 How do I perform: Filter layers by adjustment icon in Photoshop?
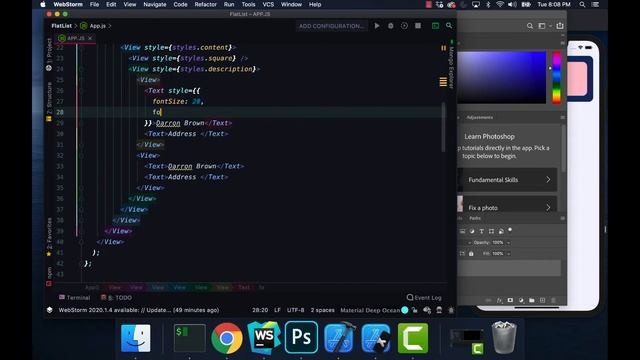pyautogui.click(x=472, y=231)
